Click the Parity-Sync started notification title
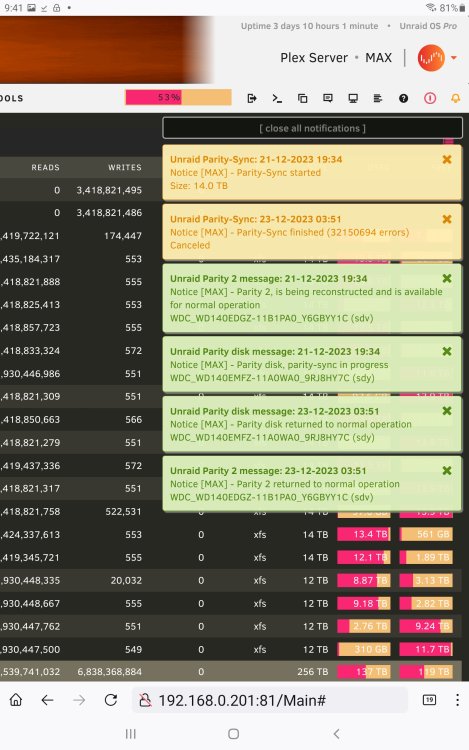469x750 pixels. click(256, 159)
